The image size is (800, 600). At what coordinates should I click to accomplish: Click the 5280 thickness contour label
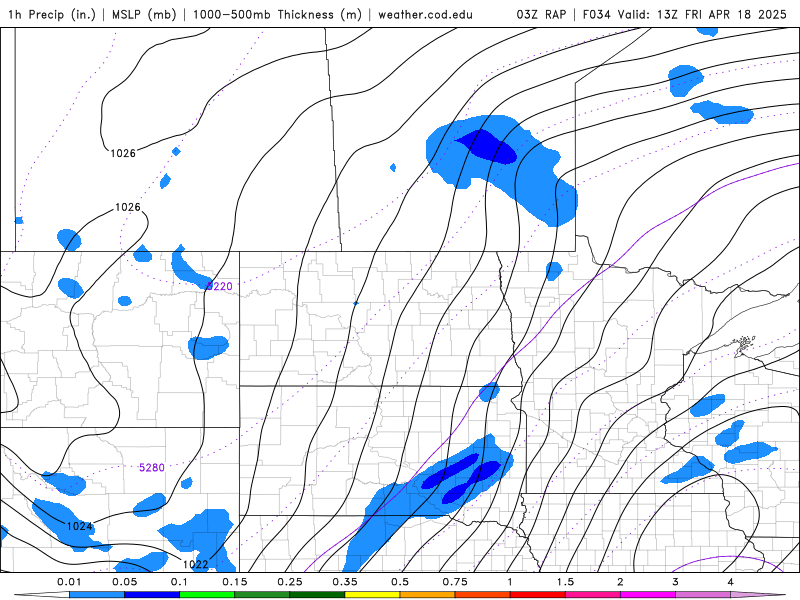(152, 467)
